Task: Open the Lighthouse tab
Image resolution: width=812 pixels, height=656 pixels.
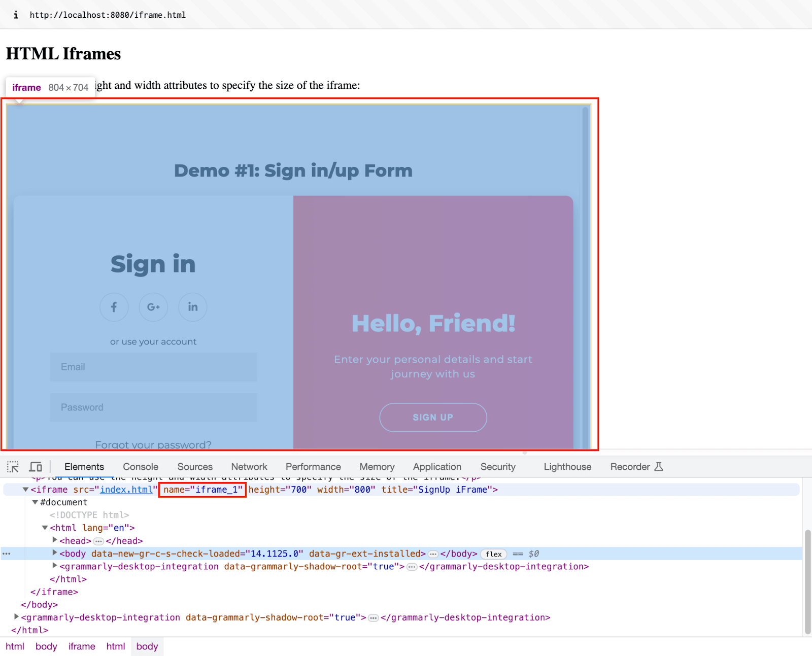Action: click(567, 466)
